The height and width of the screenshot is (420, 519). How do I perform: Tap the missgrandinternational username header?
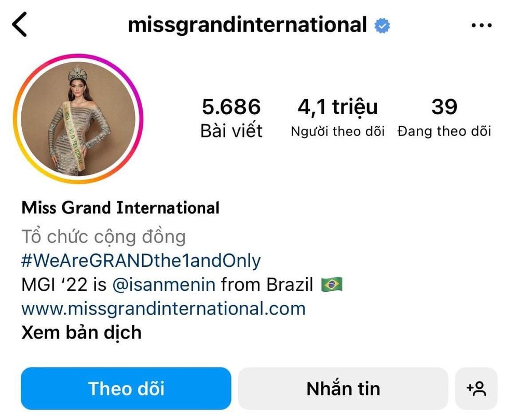[247, 25]
